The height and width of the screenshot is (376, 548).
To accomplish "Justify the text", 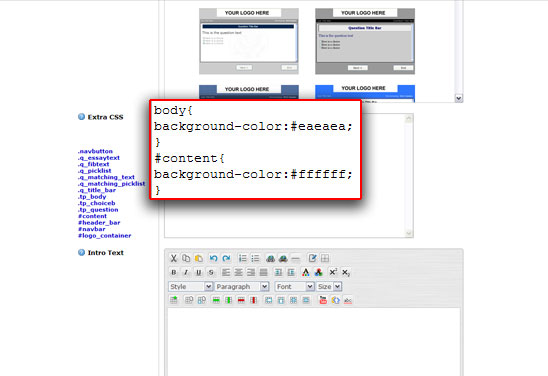I will coord(264,273).
